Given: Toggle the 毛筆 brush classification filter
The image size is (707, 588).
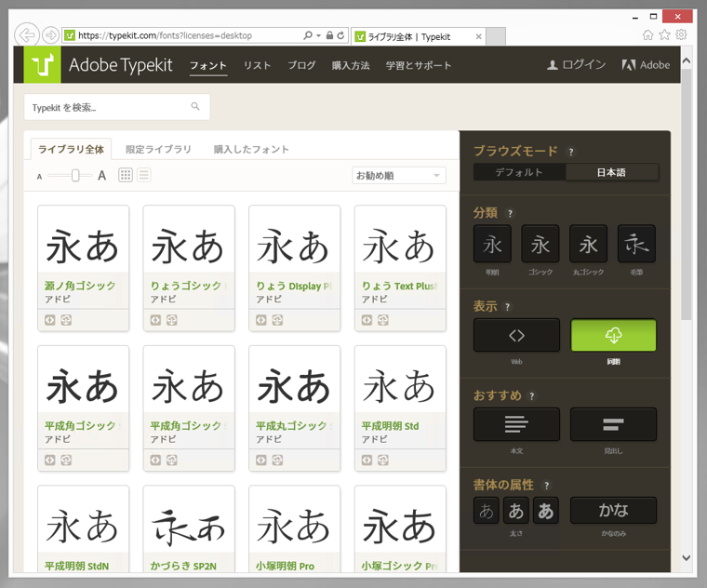Looking at the screenshot, I should 636,244.
